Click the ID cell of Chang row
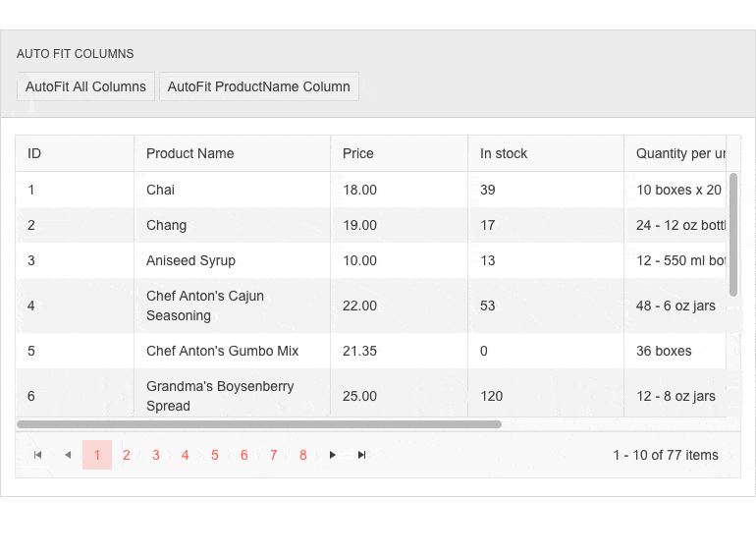756x556 pixels. pos(75,225)
